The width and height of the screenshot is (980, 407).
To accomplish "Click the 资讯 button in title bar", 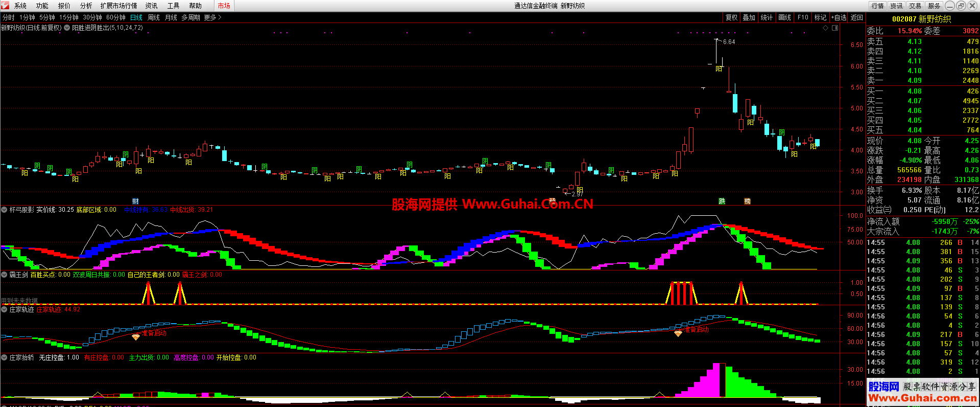I will (x=896, y=6).
